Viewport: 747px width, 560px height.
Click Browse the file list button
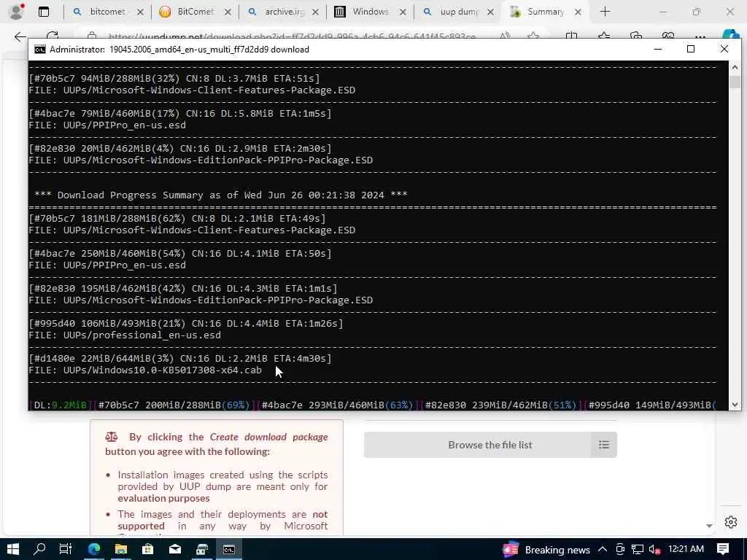(490, 445)
